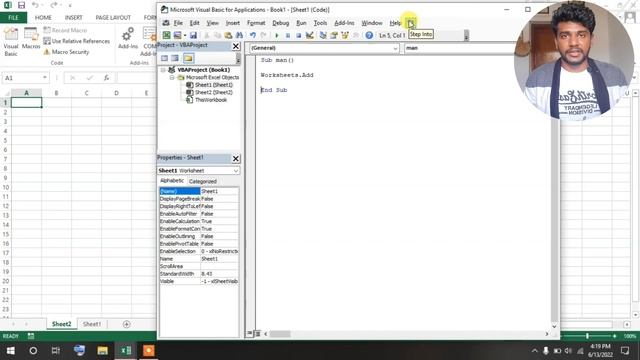This screenshot has height=360, width=640.
Task: Open the Debug menu in VBA editor
Action: point(280,23)
